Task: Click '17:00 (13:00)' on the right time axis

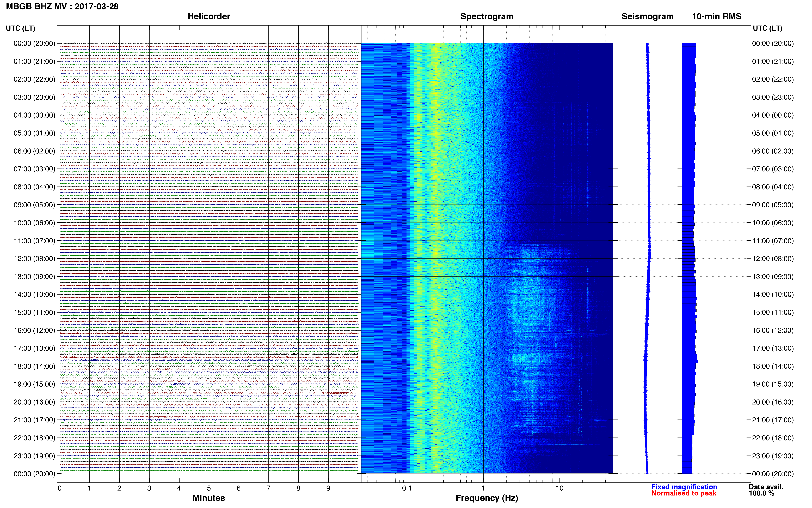Action: click(x=773, y=348)
